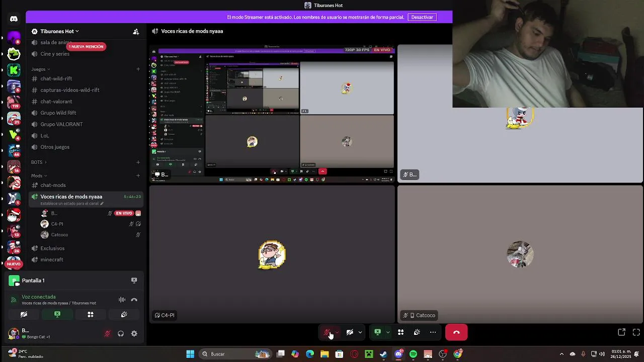
Task: Turn on camera in bottom call bar
Action: pos(350,332)
